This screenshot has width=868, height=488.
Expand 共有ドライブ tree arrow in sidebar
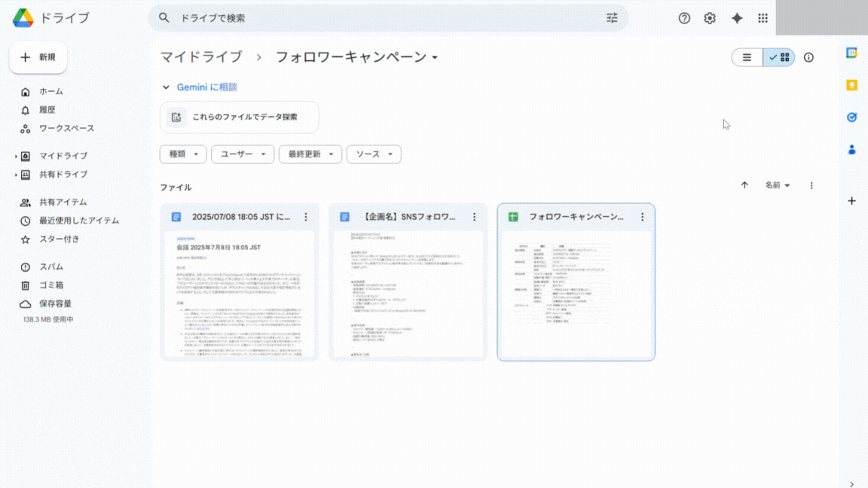pyautogui.click(x=16, y=175)
